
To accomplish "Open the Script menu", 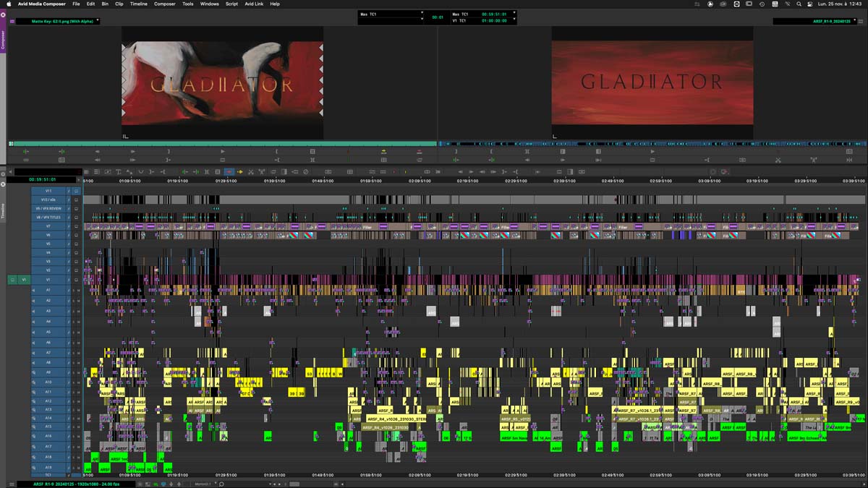I will click(x=231, y=4).
